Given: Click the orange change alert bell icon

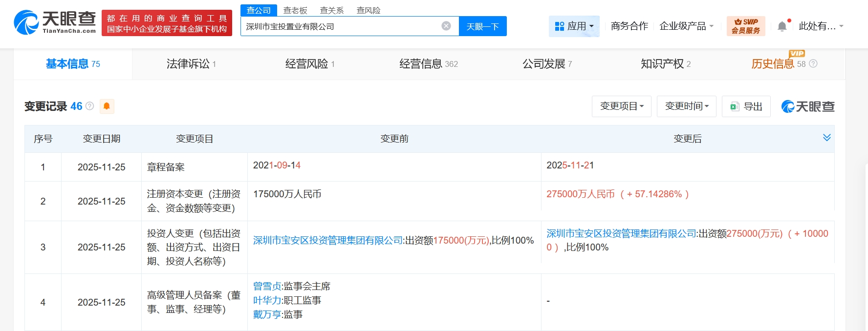Looking at the screenshot, I should click(107, 106).
